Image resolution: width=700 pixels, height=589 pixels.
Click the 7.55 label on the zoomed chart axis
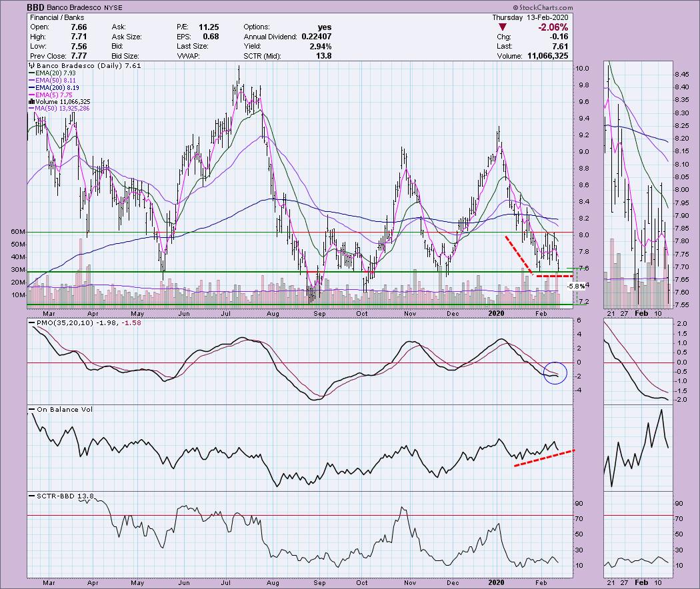[681, 305]
